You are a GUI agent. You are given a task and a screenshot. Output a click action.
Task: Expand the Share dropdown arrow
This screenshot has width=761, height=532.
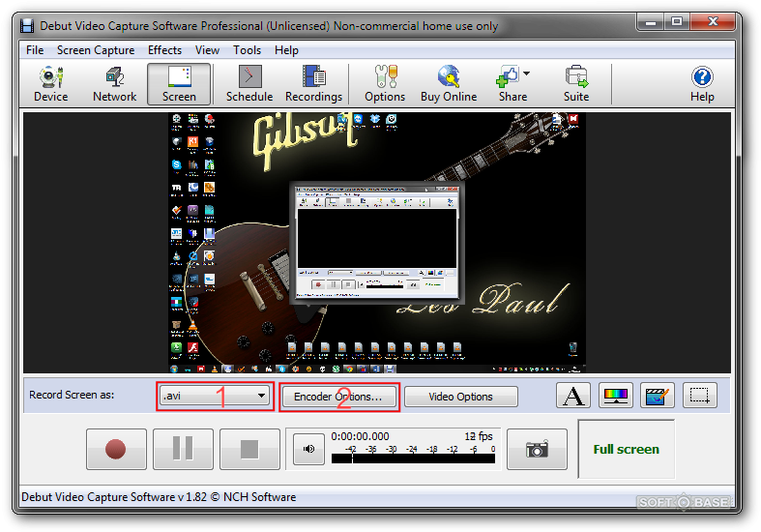pyautogui.click(x=527, y=74)
